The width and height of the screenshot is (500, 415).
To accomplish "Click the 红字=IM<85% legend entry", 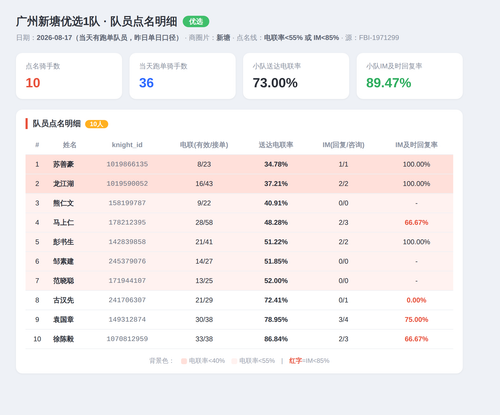I will (x=309, y=361).
